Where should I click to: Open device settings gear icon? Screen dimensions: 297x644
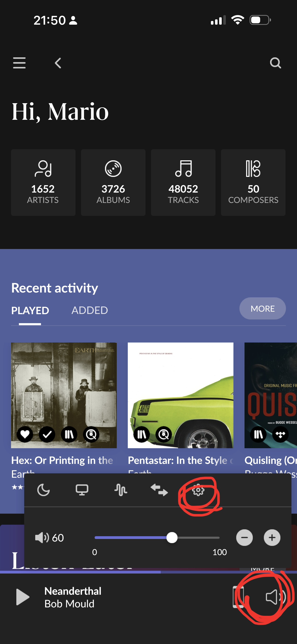click(198, 490)
